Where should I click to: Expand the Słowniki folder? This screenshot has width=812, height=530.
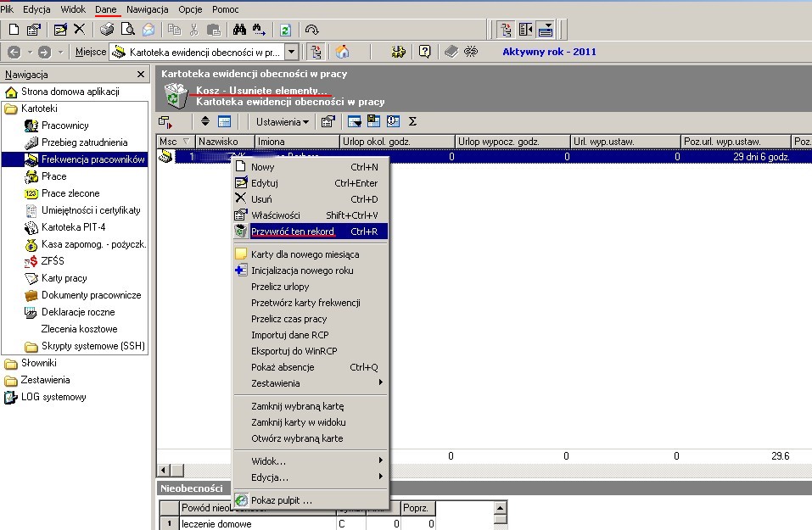click(x=39, y=363)
